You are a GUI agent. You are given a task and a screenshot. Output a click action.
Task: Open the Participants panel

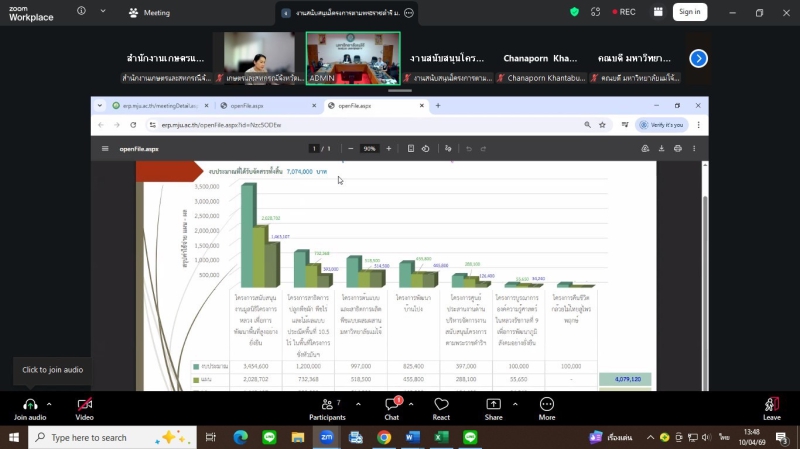pyautogui.click(x=326, y=404)
